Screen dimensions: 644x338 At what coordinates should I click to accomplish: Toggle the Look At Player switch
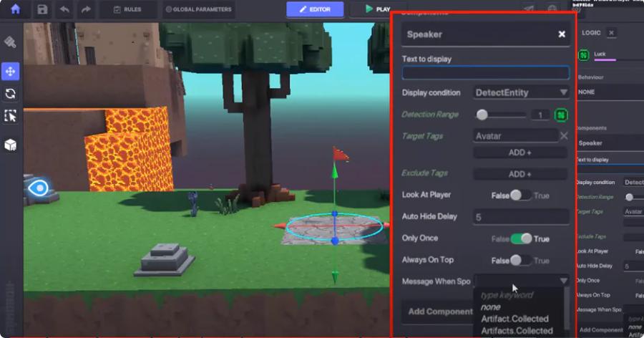point(520,195)
